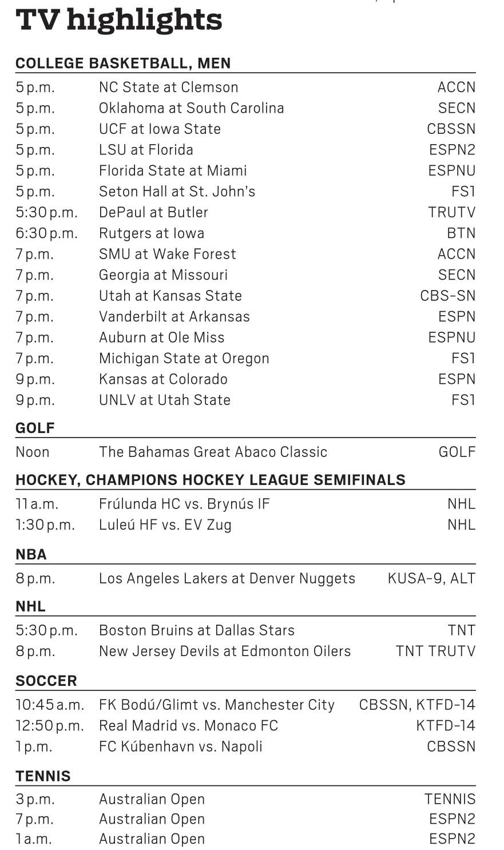Select the College Basketball, Men heading
Screen dimensions: 504x850
[x=123, y=63]
